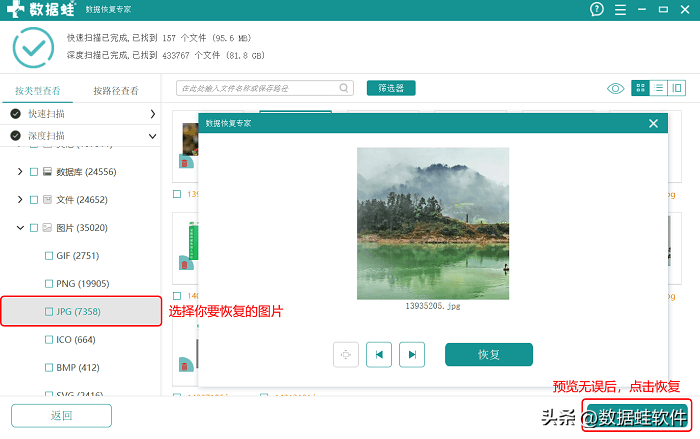Click the search file name input field
700x439 pixels.
(x=265, y=88)
